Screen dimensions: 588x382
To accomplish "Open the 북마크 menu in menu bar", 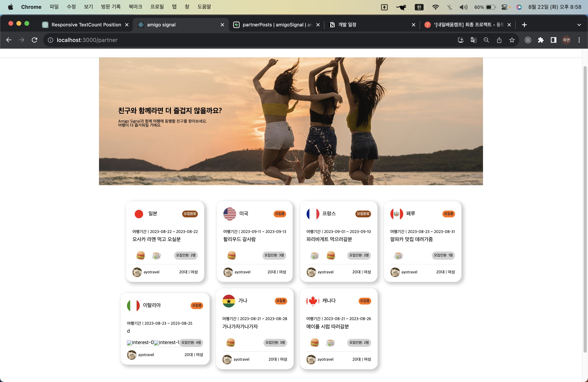I will click(135, 7).
